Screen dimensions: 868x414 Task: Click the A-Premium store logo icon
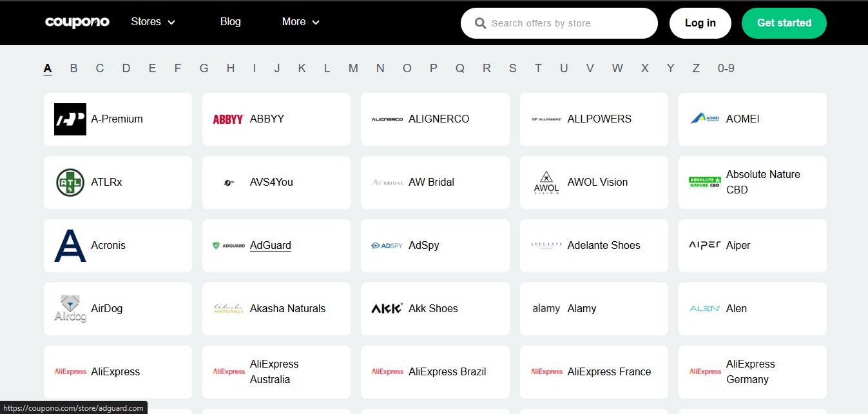(x=70, y=119)
